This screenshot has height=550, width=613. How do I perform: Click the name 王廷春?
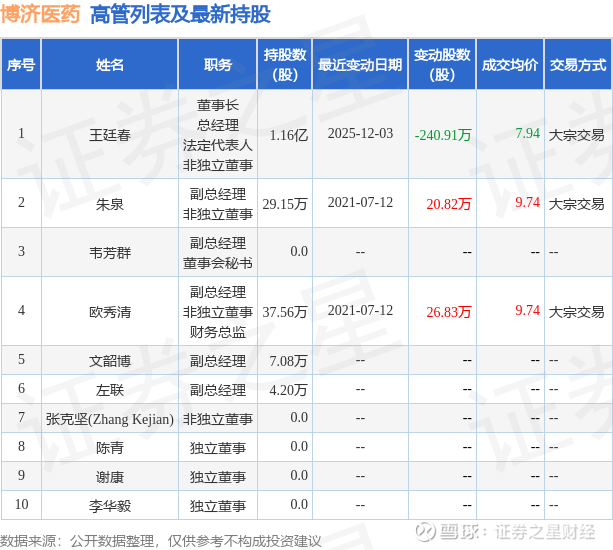pyautogui.click(x=110, y=135)
